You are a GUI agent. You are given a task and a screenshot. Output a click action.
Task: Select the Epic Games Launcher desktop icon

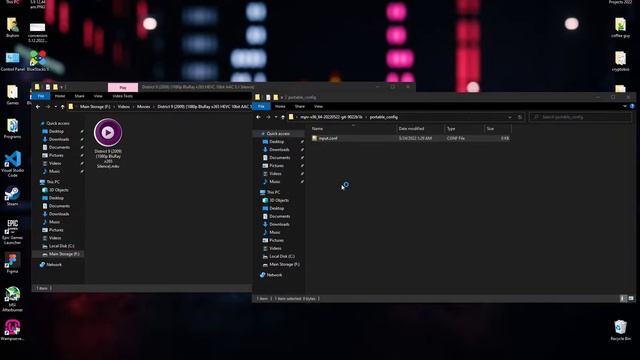(x=12, y=231)
